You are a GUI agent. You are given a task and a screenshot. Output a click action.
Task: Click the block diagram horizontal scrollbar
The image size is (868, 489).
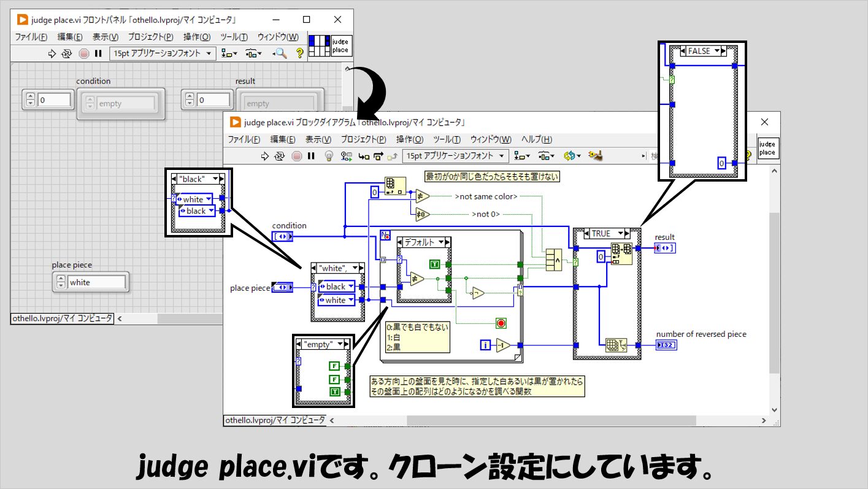pyautogui.click(x=552, y=420)
